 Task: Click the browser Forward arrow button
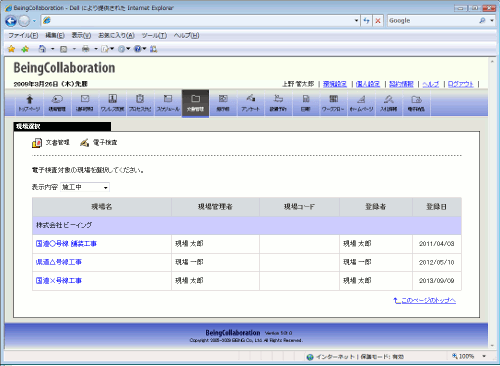point(24,21)
